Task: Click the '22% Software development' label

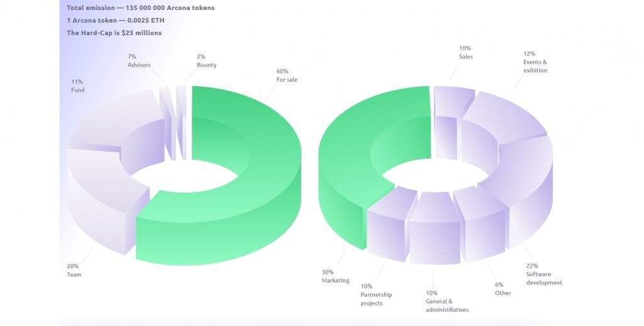Action: tap(543, 274)
